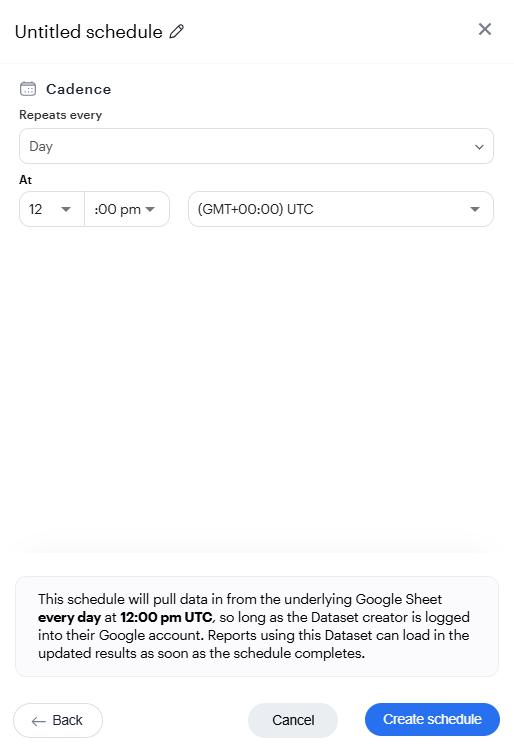514x748 pixels.
Task: Click the Repeats every label
Action: [61, 115]
